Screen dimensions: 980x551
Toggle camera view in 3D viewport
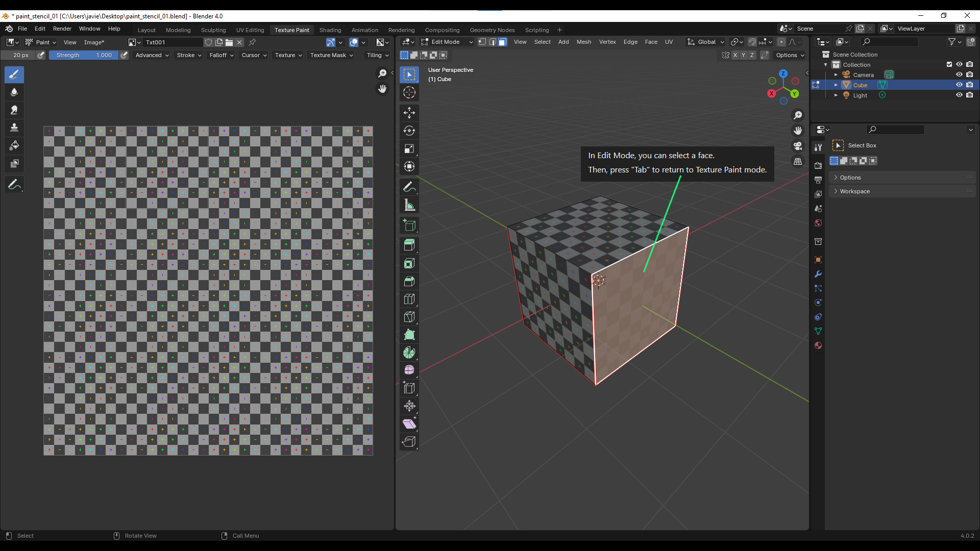click(x=798, y=146)
